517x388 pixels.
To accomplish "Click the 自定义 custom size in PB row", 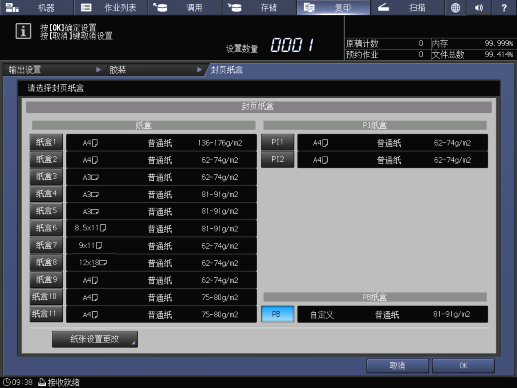I will click(322, 315).
